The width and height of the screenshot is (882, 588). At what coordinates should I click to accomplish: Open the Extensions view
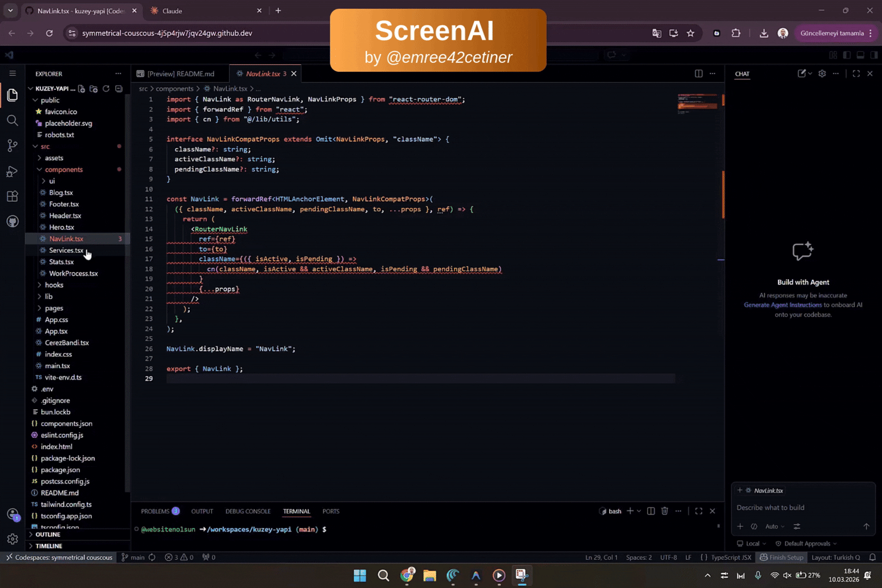pyautogui.click(x=12, y=196)
